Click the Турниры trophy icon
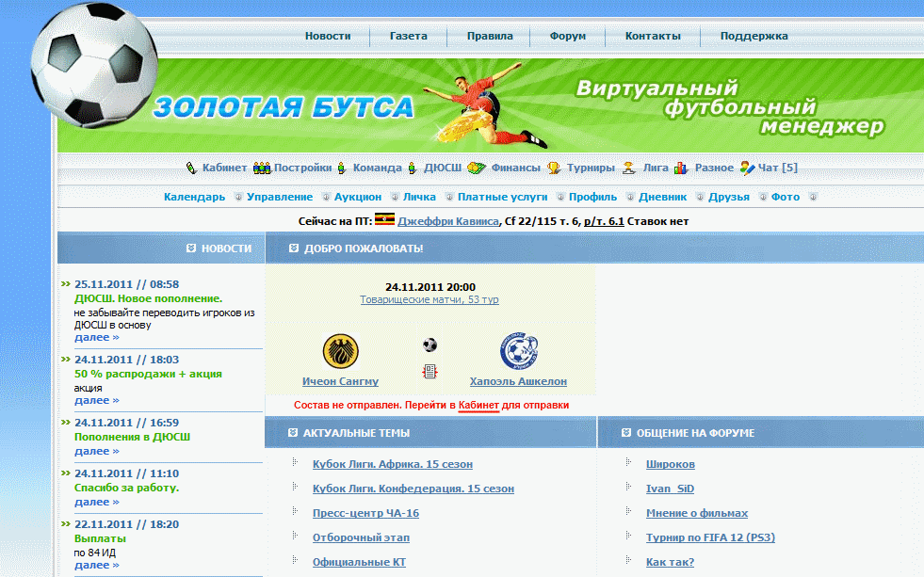924x577 pixels. tap(554, 168)
